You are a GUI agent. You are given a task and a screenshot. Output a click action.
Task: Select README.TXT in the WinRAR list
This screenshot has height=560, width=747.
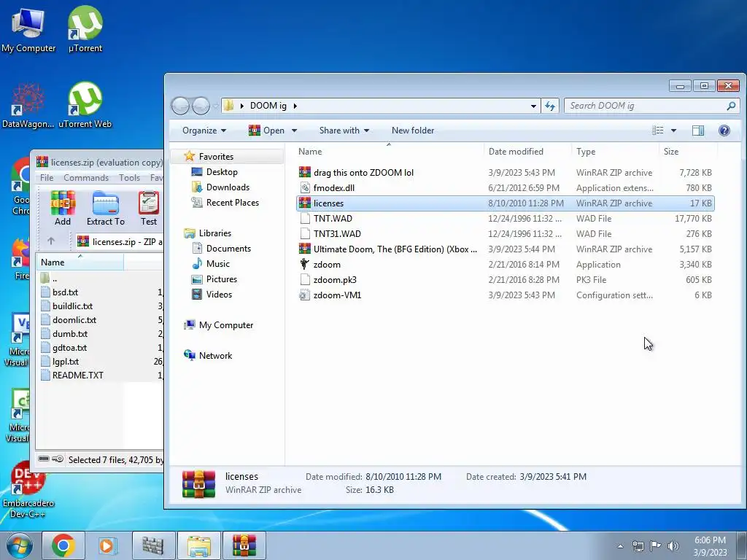coord(77,376)
